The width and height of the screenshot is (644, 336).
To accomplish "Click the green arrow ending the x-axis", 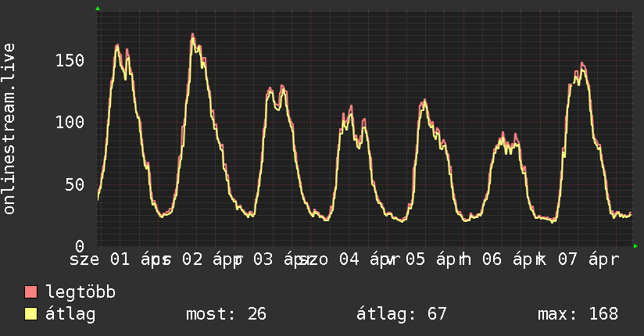I will [x=636, y=246].
